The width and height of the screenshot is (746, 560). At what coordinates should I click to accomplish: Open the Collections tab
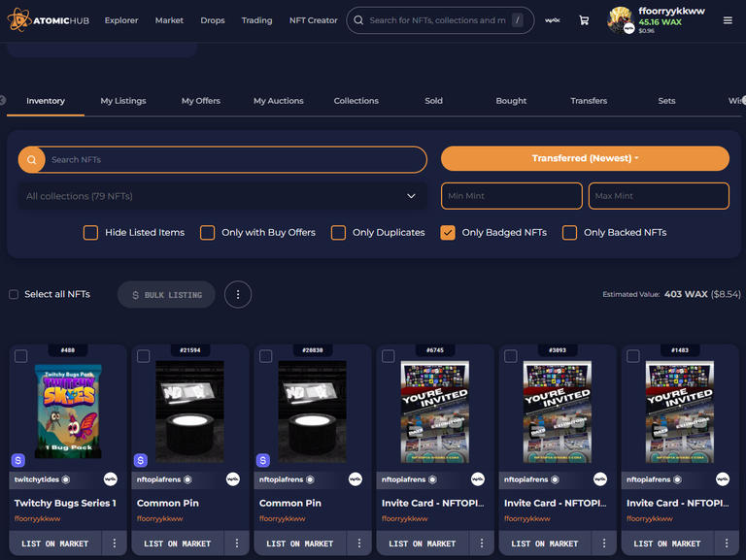coord(356,101)
